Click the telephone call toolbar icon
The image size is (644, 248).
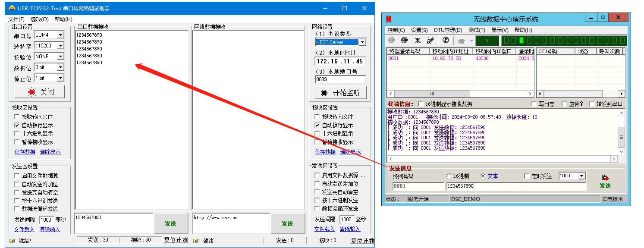(x=462, y=41)
